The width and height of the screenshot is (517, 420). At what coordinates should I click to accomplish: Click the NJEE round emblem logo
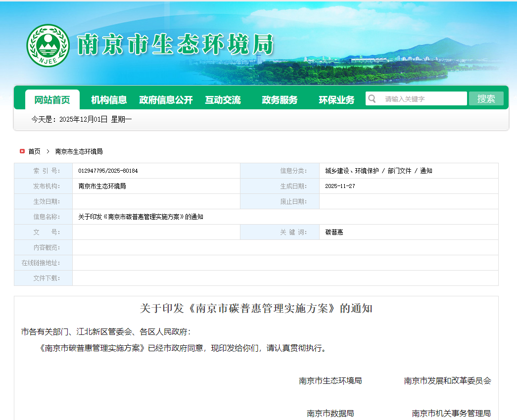[48, 46]
